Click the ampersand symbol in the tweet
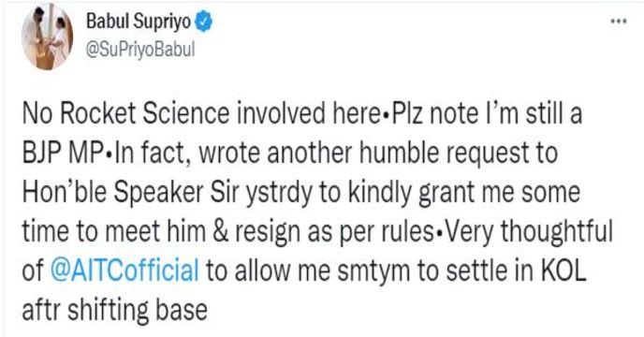 click(x=221, y=232)
